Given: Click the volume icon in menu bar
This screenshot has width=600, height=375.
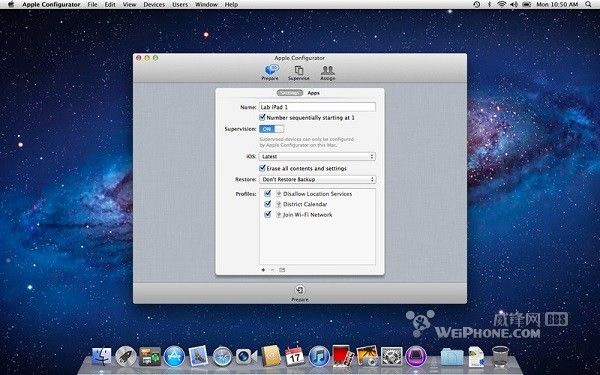Looking at the screenshot, I should (x=514, y=5).
